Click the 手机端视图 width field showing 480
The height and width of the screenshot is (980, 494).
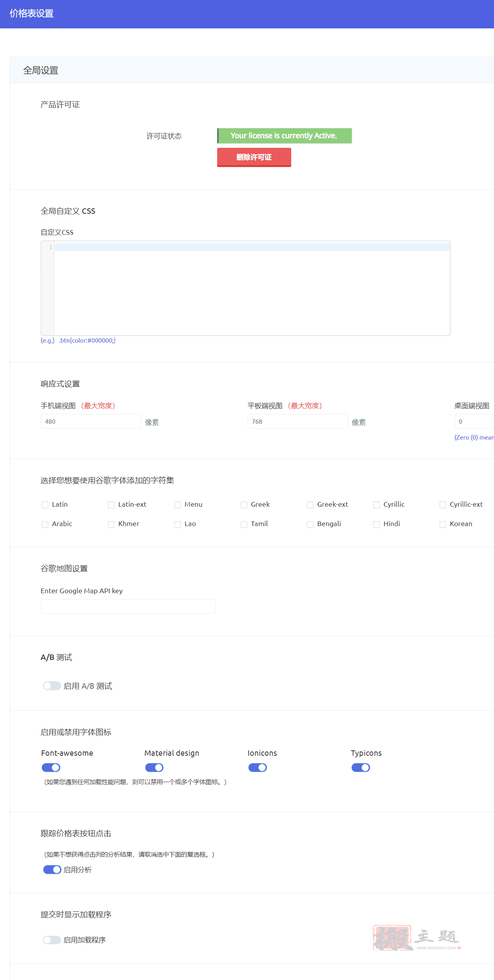coord(91,421)
